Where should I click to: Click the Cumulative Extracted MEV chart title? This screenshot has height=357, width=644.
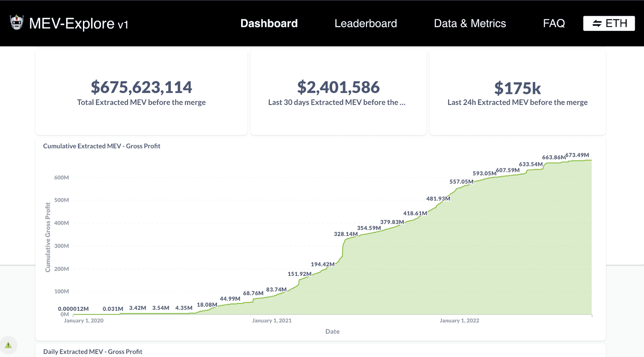(101, 146)
